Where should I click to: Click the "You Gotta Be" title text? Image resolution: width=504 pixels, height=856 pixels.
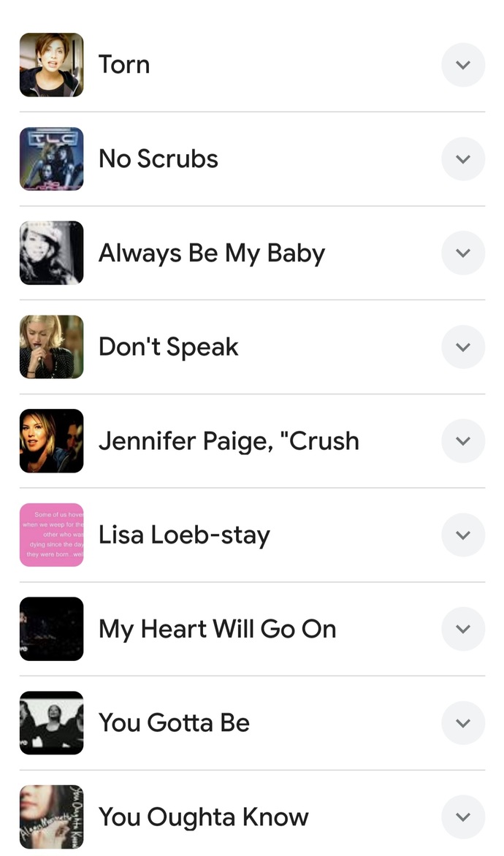pyautogui.click(x=174, y=722)
